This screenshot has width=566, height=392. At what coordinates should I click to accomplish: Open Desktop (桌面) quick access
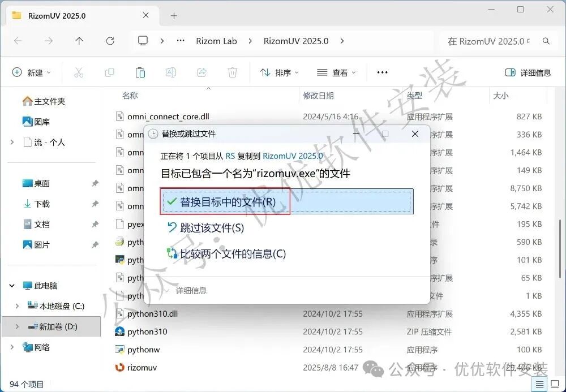36,183
